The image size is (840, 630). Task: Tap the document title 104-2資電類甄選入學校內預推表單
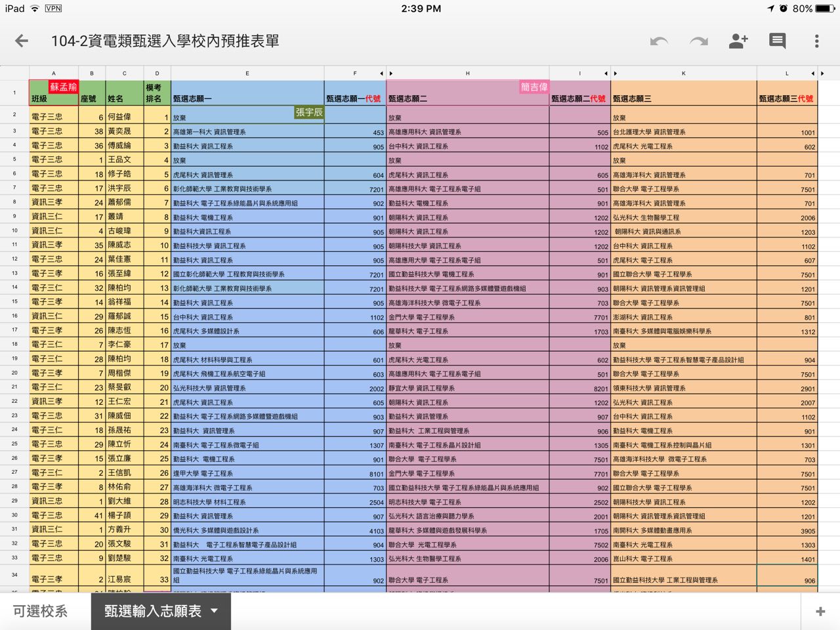point(165,41)
